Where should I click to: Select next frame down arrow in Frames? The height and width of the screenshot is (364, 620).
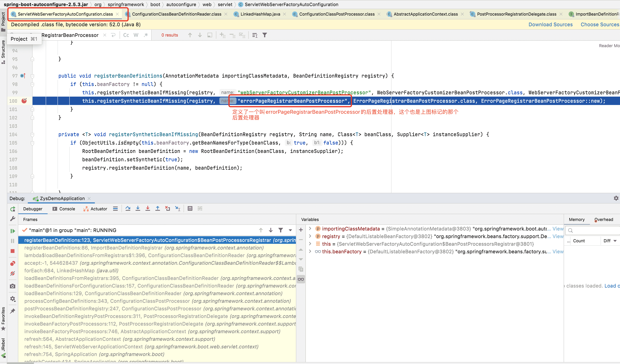(x=271, y=230)
